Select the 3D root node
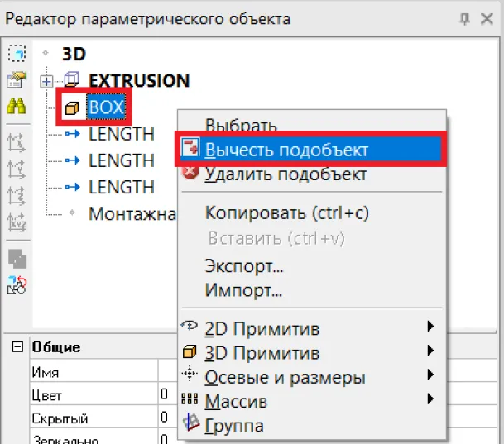The width and height of the screenshot is (504, 444). click(x=74, y=54)
